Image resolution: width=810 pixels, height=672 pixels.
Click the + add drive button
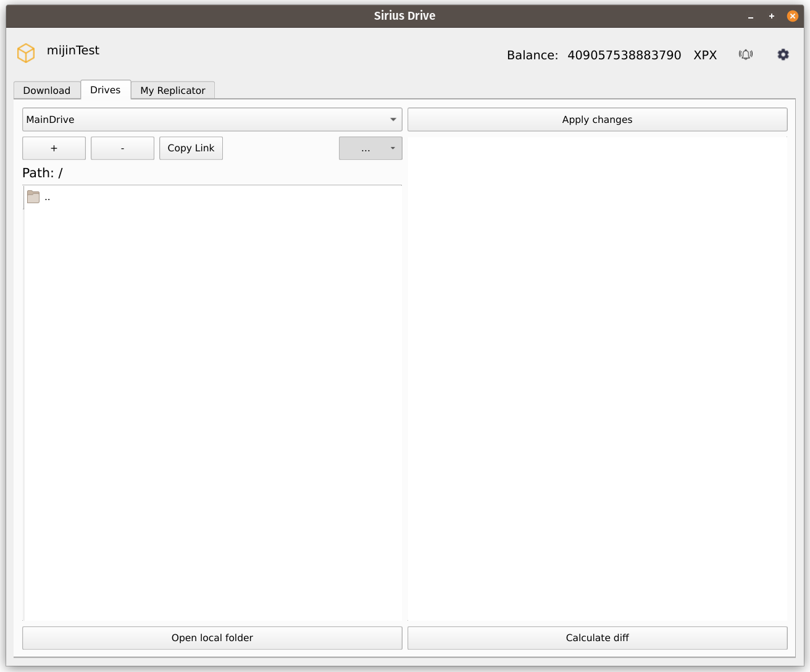coord(54,148)
